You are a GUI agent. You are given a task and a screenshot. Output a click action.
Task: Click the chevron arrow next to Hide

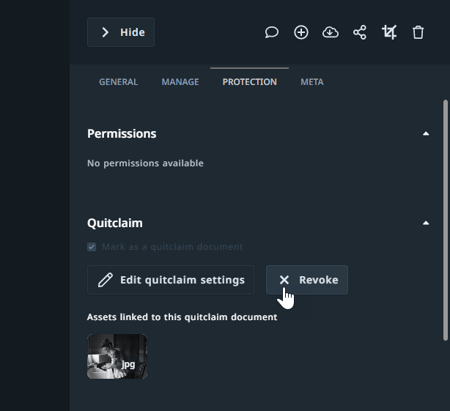(105, 32)
